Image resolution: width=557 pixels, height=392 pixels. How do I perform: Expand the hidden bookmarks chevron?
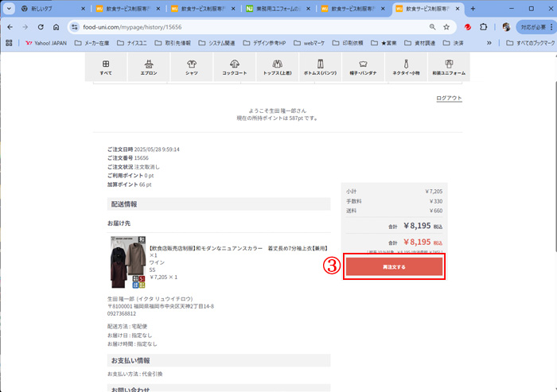tap(489, 43)
